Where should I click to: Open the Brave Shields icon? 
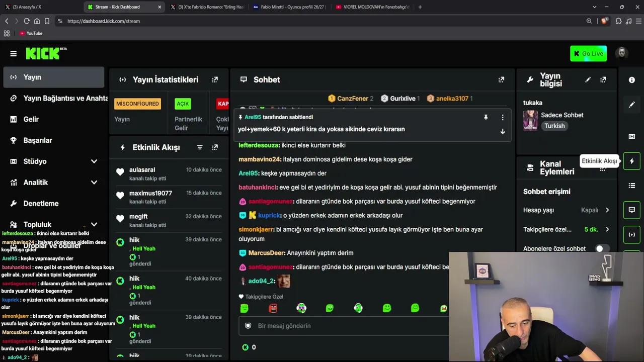pyautogui.click(x=605, y=21)
